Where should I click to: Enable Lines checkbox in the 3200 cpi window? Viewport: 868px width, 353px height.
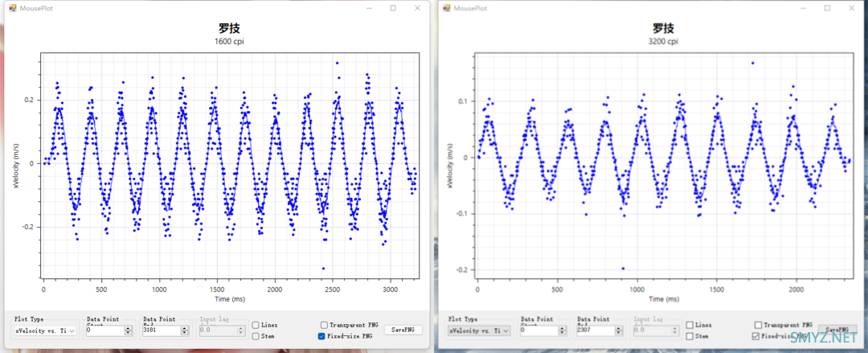point(690,326)
